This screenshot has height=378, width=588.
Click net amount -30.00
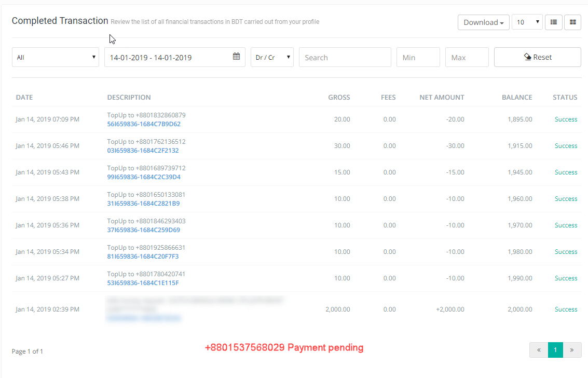coord(455,146)
